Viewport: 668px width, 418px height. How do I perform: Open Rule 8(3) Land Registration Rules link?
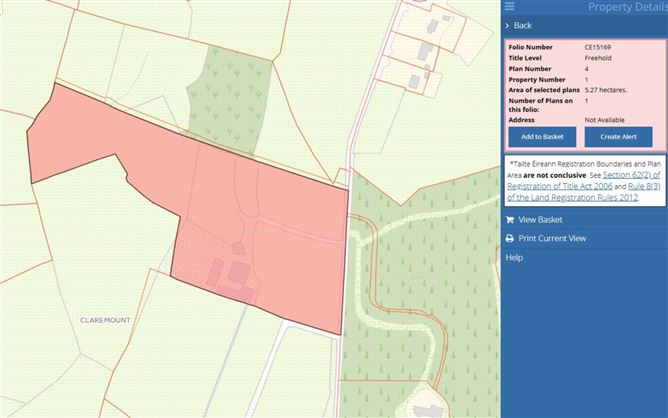(x=584, y=192)
